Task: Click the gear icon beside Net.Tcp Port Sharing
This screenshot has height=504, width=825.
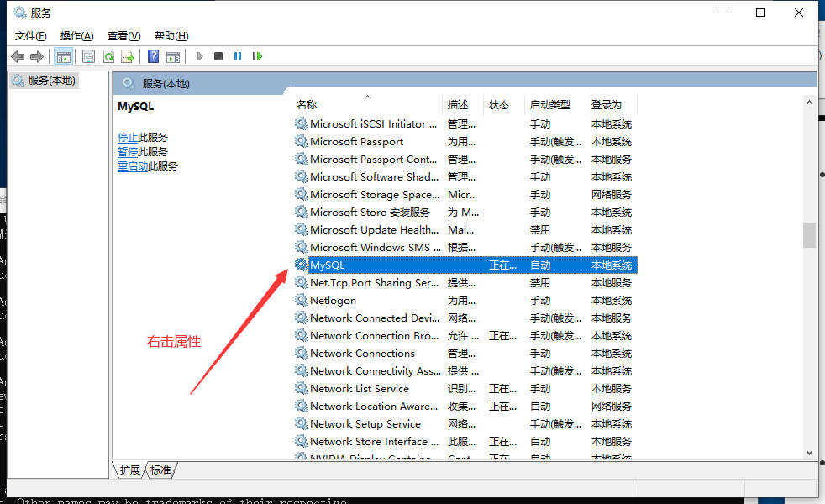Action: [x=301, y=282]
